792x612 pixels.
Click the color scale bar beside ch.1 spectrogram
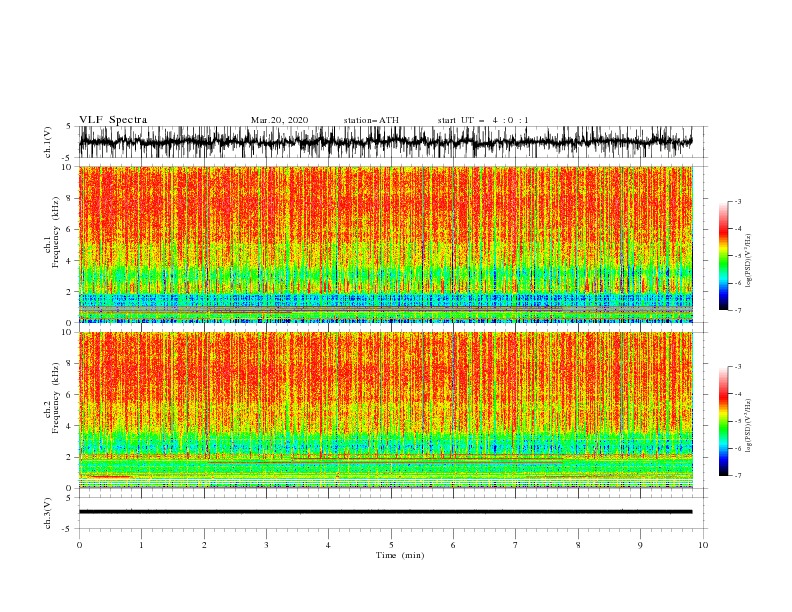[723, 255]
